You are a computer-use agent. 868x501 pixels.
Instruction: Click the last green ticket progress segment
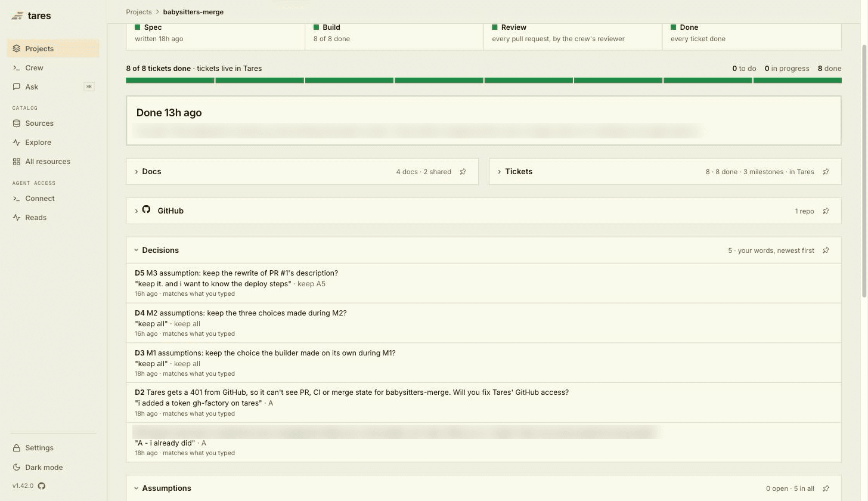pyautogui.click(x=798, y=81)
